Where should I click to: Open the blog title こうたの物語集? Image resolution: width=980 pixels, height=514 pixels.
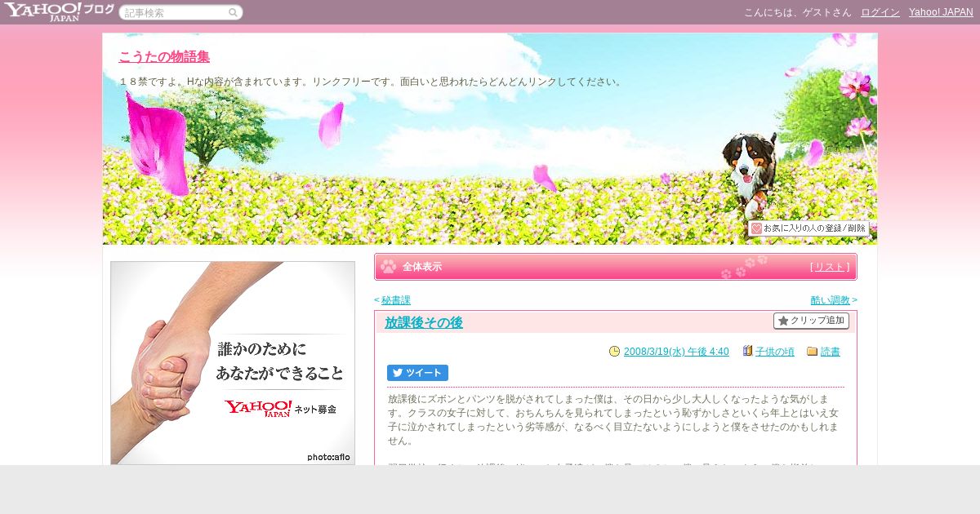pyautogui.click(x=164, y=56)
